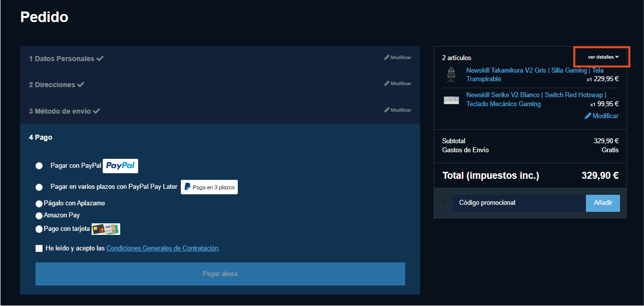
Task: Open 'Condiciones Generales de Contratación' link
Action: tap(162, 248)
